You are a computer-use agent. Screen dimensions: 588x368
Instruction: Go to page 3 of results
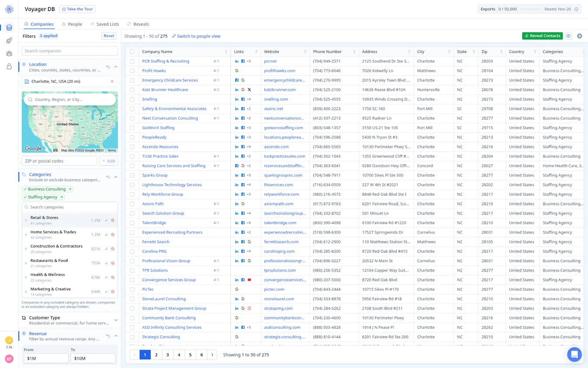click(x=168, y=355)
